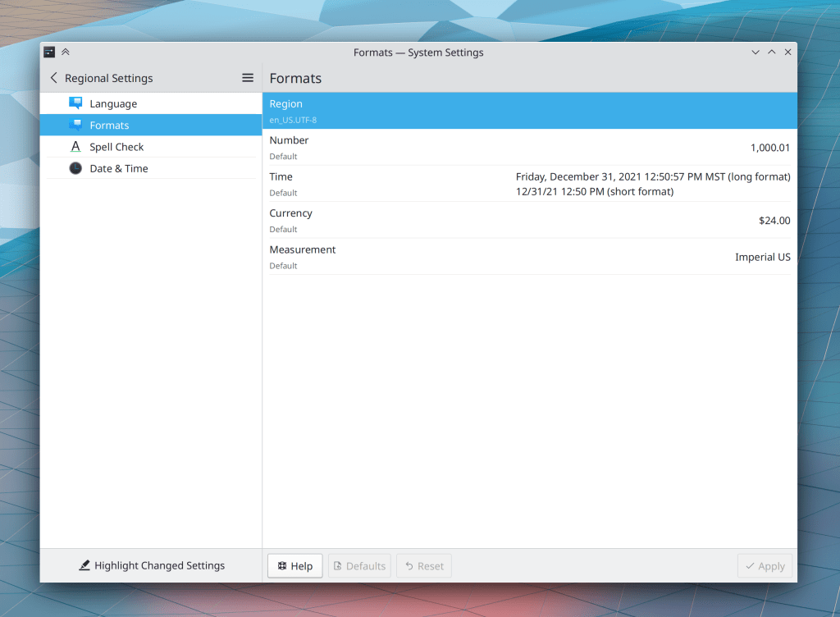Open the Measurement format setting

pos(529,257)
